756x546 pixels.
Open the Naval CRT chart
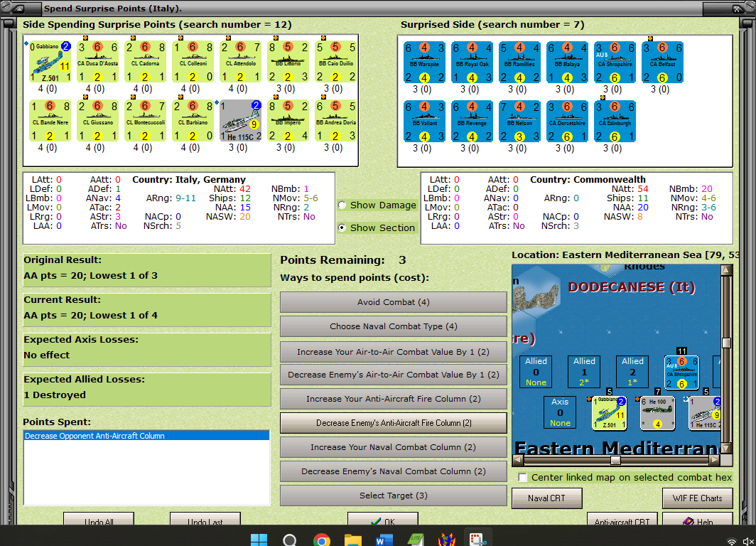point(547,498)
